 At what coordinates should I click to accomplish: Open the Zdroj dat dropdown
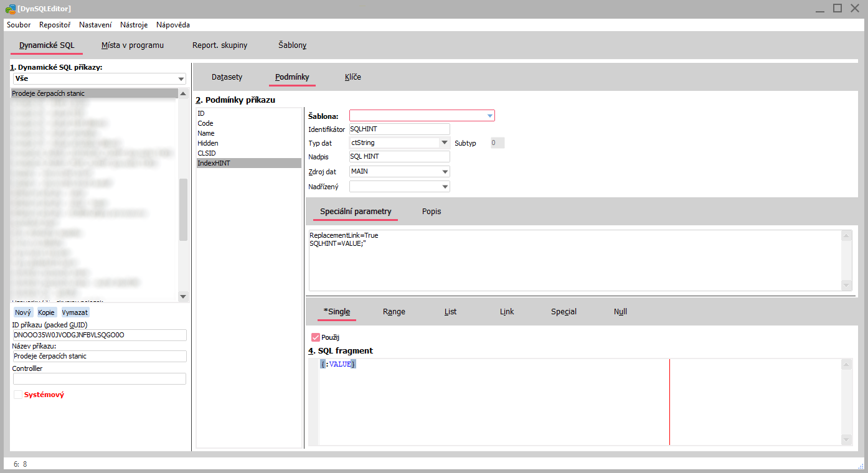click(x=445, y=172)
